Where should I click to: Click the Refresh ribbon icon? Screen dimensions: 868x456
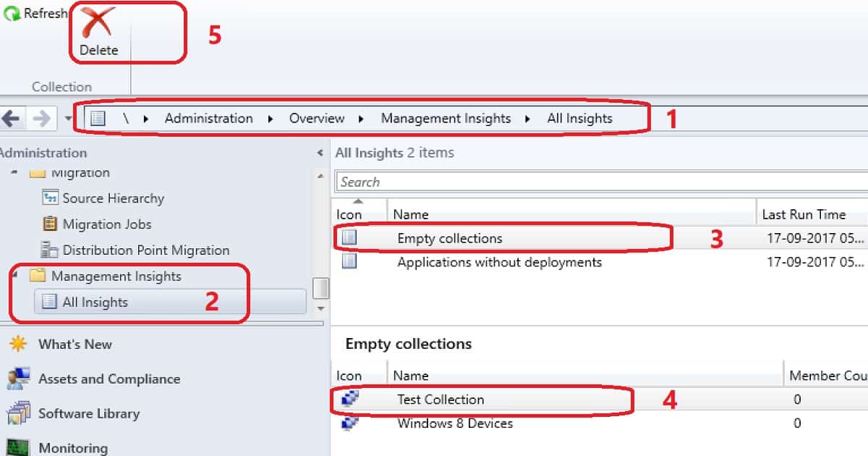12,14
